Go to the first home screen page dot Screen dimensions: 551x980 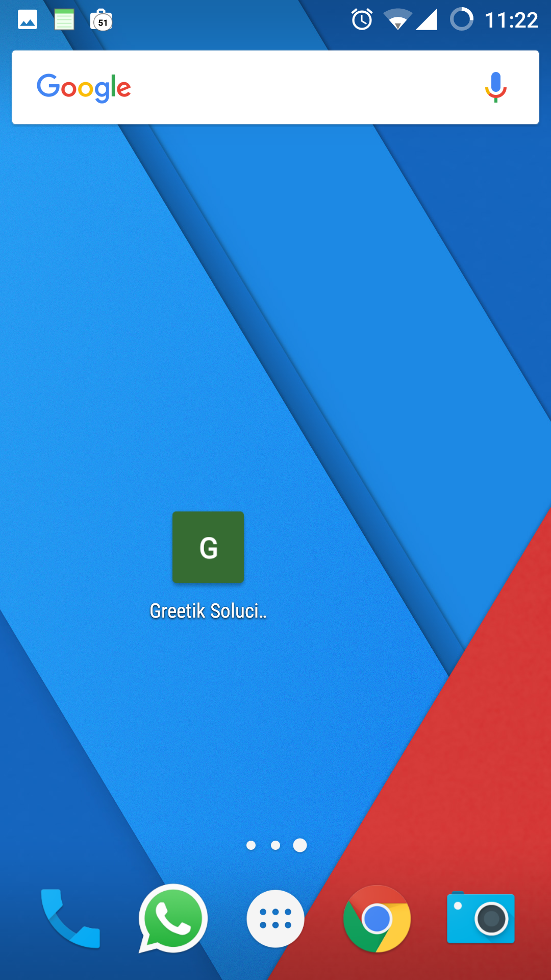point(251,845)
